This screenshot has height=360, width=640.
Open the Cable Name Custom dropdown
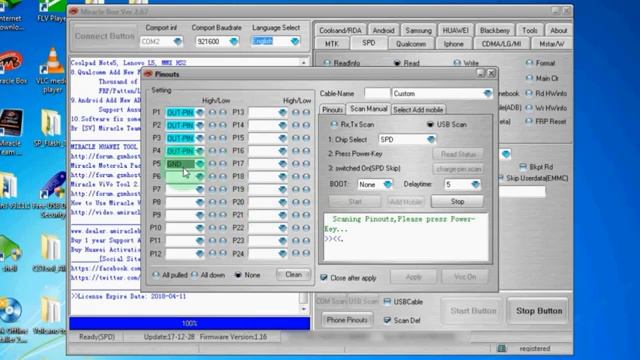tap(487, 93)
